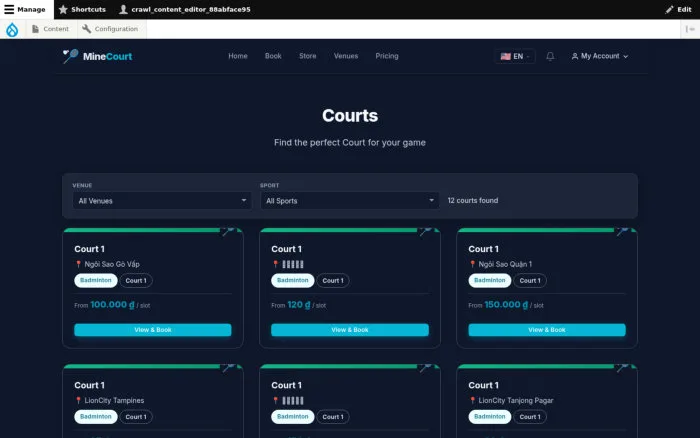This screenshot has height=438, width=700.
Task: Open the EN language selector
Action: [x=515, y=56]
